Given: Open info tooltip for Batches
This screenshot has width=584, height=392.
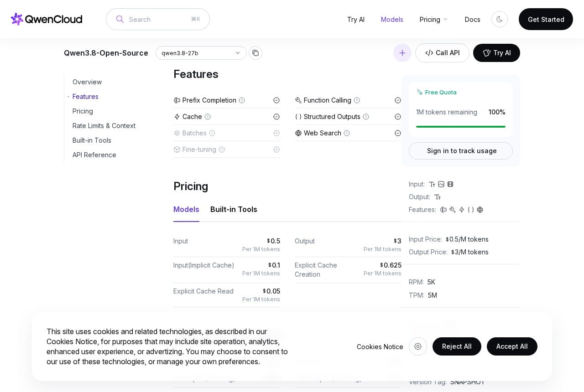Looking at the screenshot, I should click(212, 133).
